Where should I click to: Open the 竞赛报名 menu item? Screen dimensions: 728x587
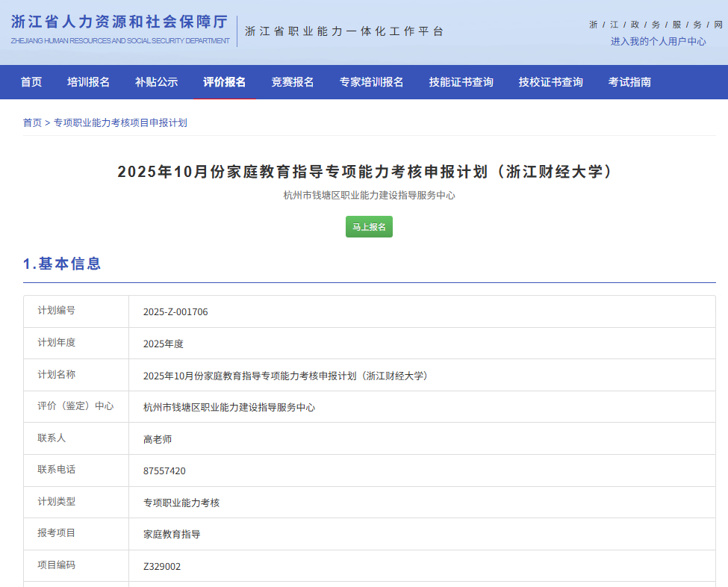point(293,82)
